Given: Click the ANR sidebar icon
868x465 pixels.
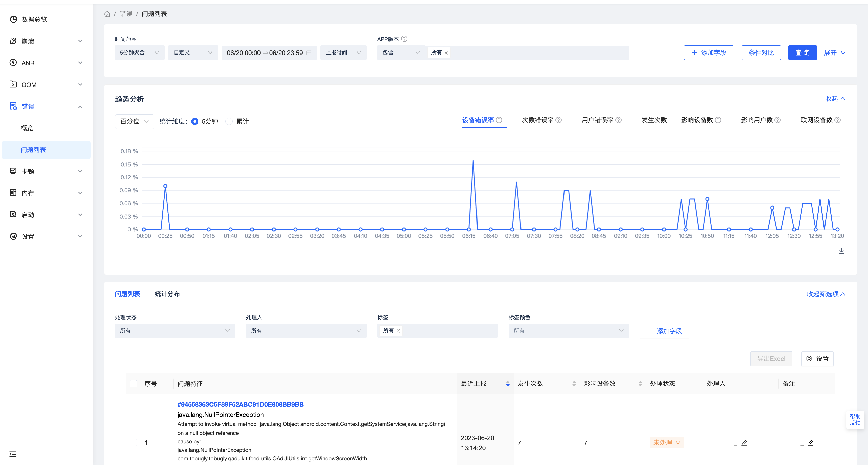Looking at the screenshot, I should click(13, 63).
